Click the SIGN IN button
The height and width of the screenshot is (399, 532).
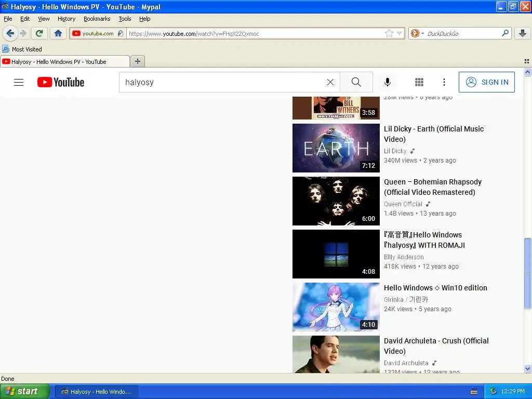pyautogui.click(x=486, y=82)
